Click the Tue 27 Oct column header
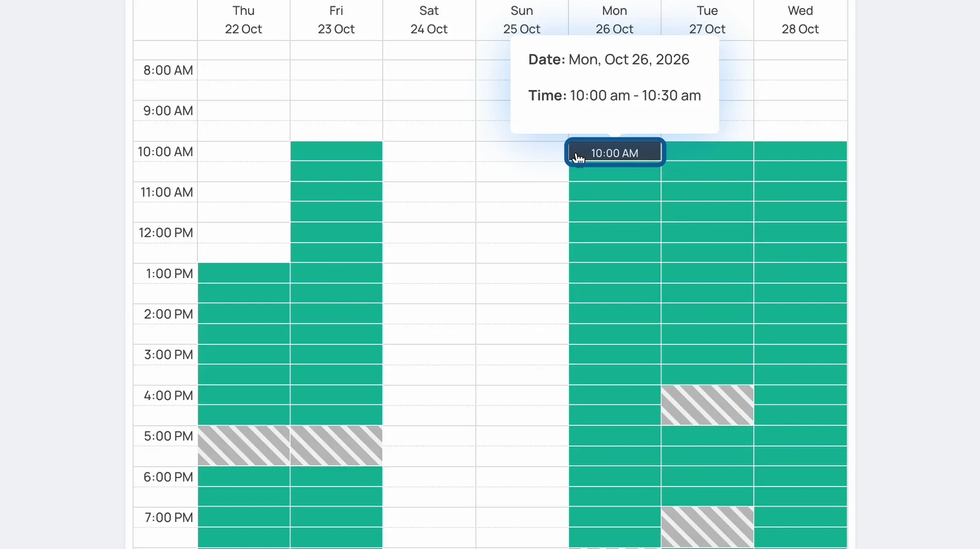This screenshot has width=980, height=549. pyautogui.click(x=707, y=20)
